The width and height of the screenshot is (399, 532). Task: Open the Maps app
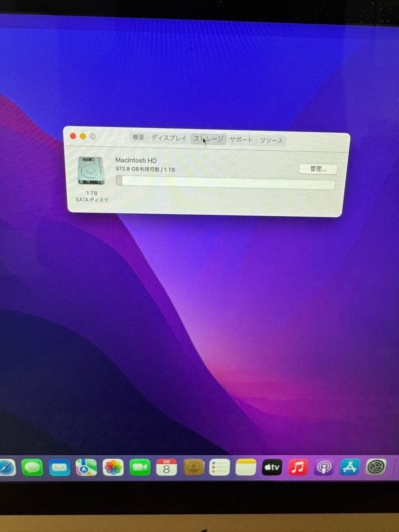click(x=86, y=466)
